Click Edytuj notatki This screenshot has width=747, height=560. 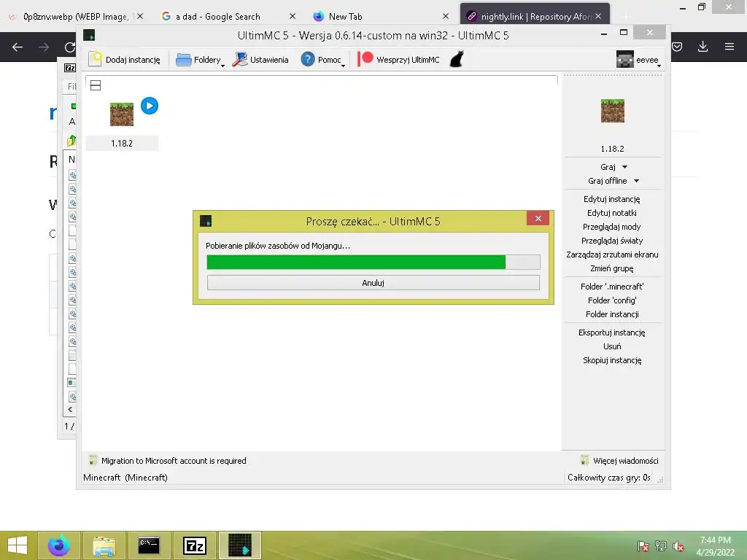click(612, 213)
